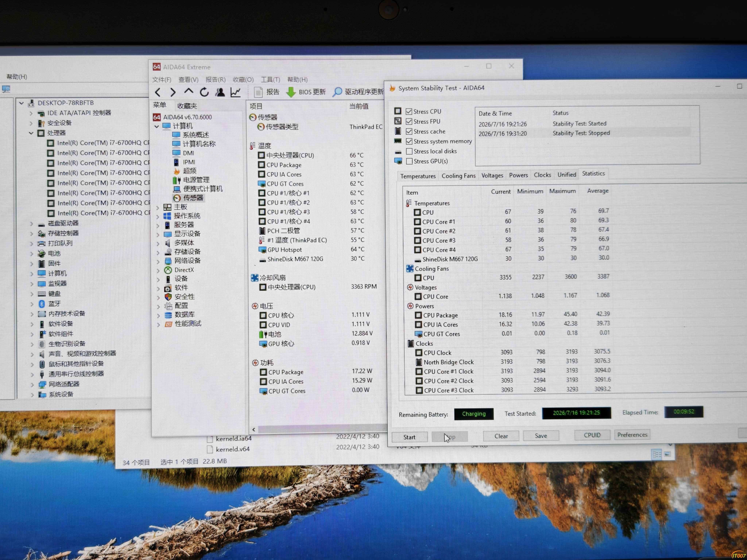Collapse the 处理器 node in Device Manager
This screenshot has width=747, height=560.
coord(31,133)
